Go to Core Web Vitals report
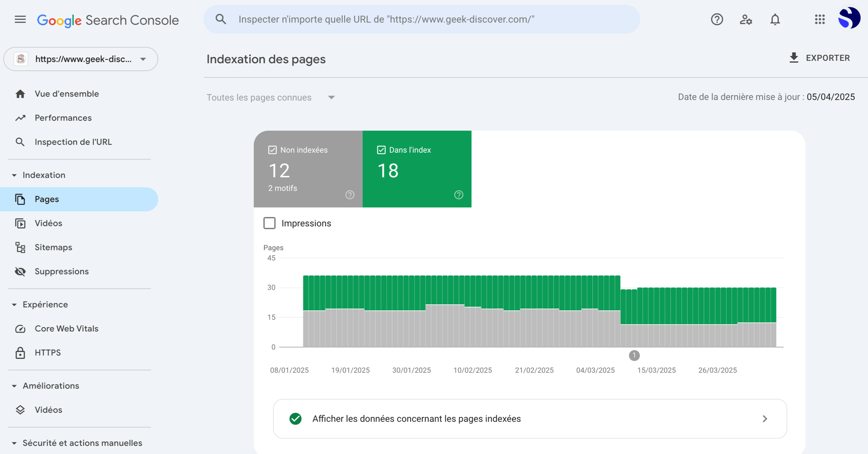 pos(66,328)
